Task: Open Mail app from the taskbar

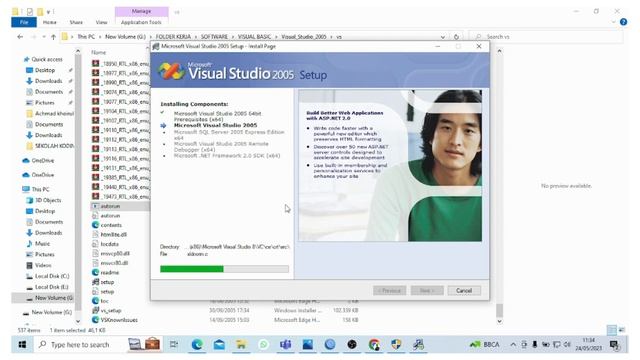Action: point(219,344)
